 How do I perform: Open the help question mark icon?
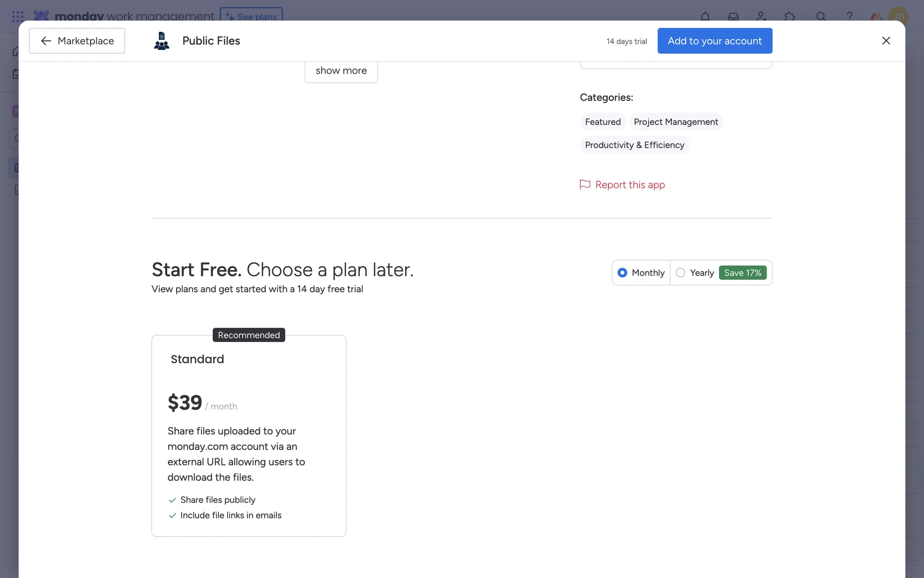pyautogui.click(x=849, y=16)
